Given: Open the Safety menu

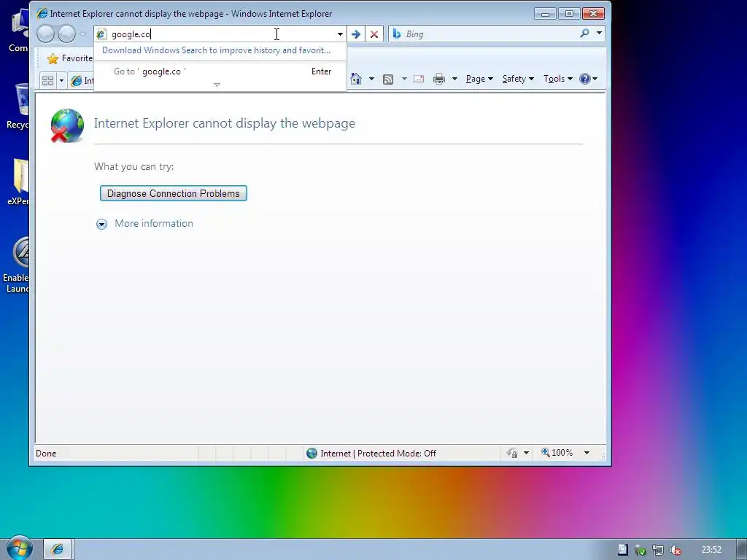Looking at the screenshot, I should point(518,79).
